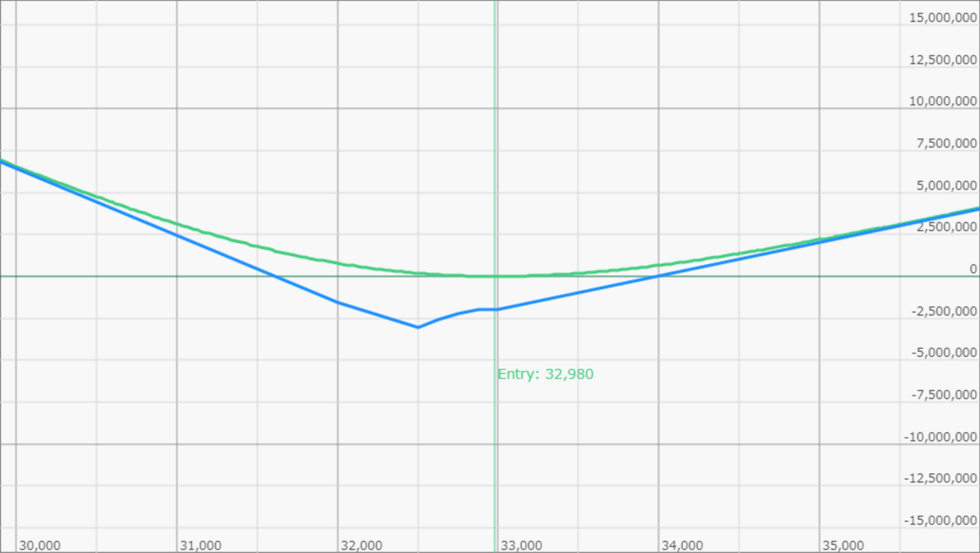Click the -15,000,000 y-axis label
The height and width of the screenshot is (553, 980).
pos(940,520)
